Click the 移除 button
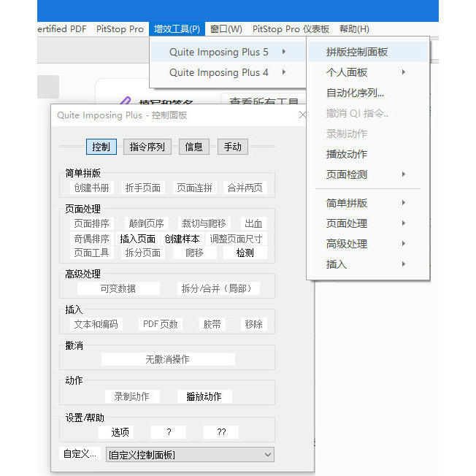476x476 pixels. coord(253,324)
